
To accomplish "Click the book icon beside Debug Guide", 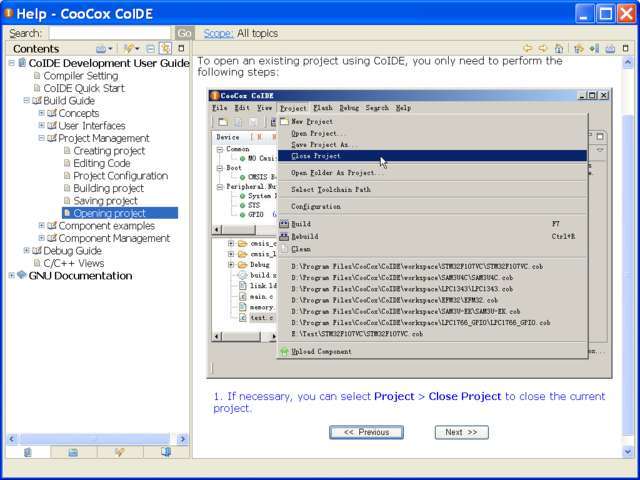I will click(x=37, y=251).
